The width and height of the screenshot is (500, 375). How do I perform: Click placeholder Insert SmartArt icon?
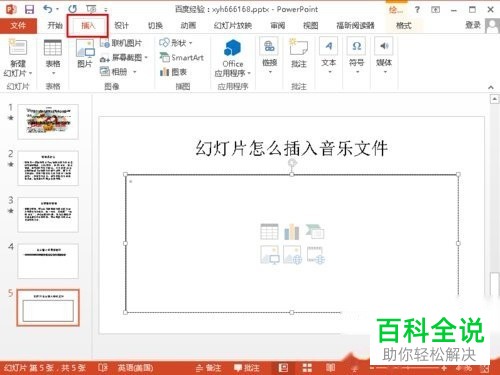315,232
